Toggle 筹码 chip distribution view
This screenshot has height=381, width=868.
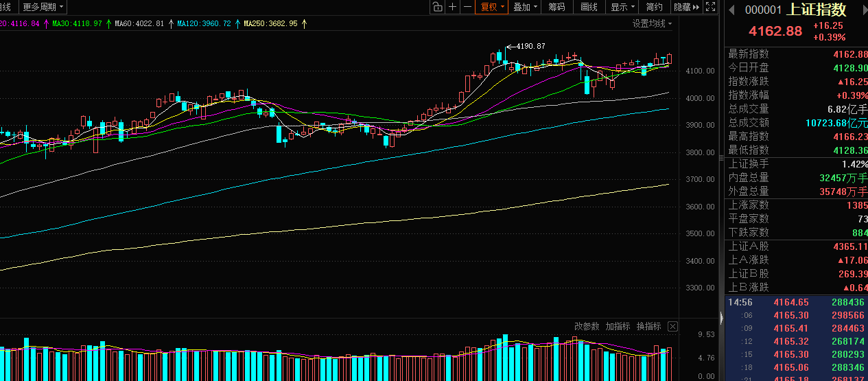(556, 7)
